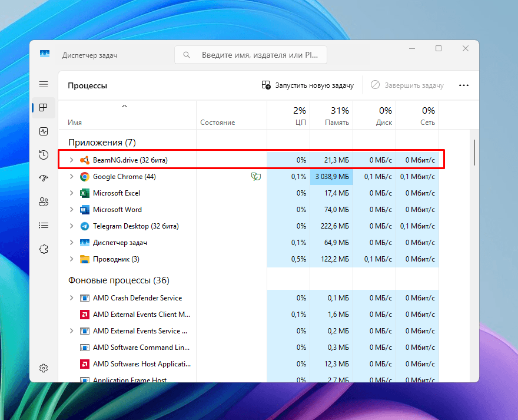Open the Startup apps icon in sidebar

[44, 178]
